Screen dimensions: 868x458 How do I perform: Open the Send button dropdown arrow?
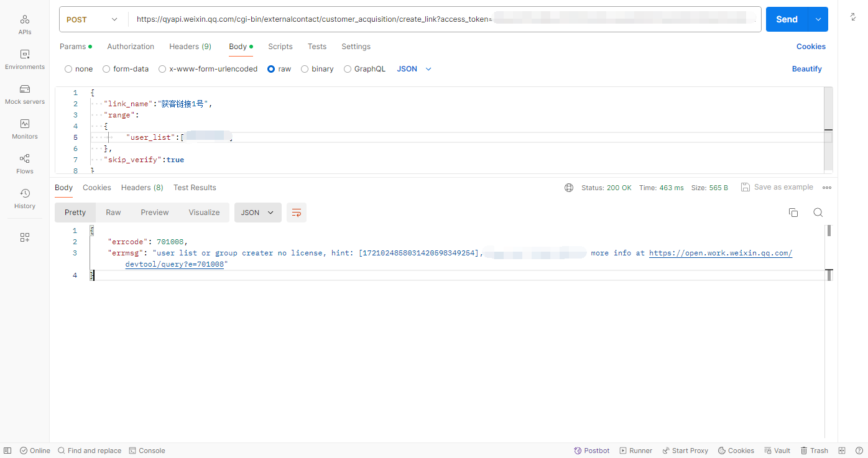[818, 19]
